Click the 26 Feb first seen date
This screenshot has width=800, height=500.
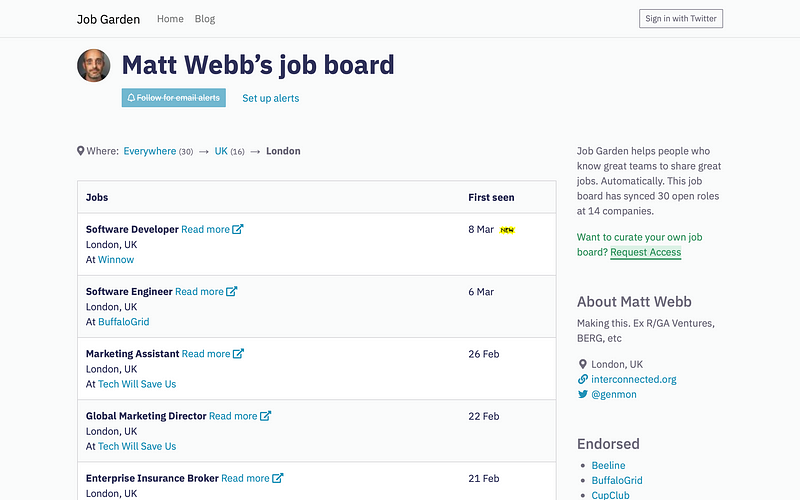[x=484, y=354]
